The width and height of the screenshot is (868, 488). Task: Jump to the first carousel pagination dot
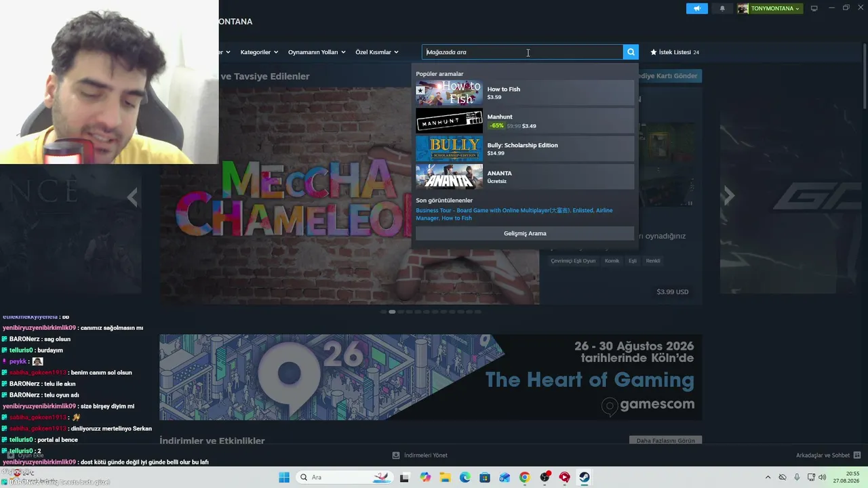(x=383, y=312)
